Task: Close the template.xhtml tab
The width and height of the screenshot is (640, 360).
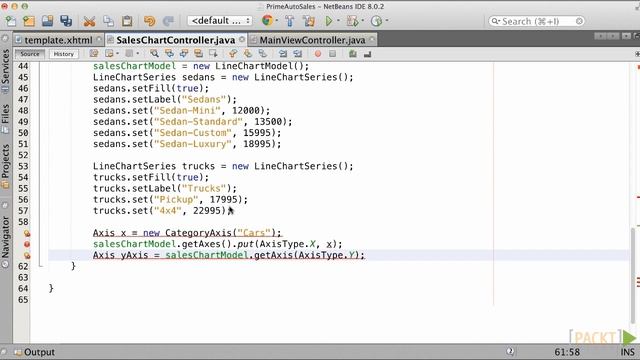Action: [99, 40]
